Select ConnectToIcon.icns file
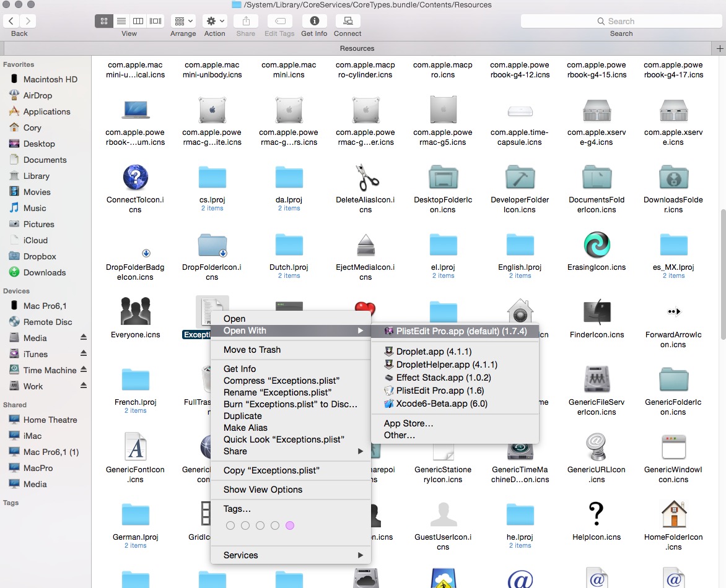The height and width of the screenshot is (588, 726). (135, 177)
